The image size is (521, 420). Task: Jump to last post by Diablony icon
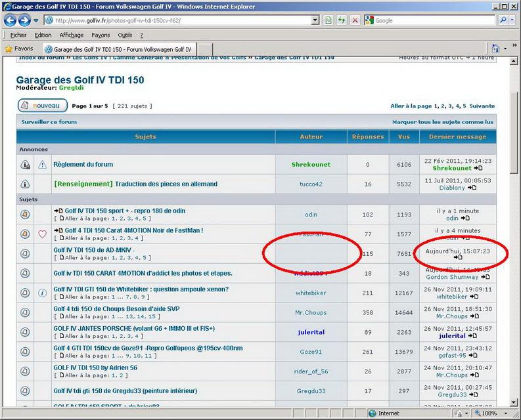click(x=472, y=188)
